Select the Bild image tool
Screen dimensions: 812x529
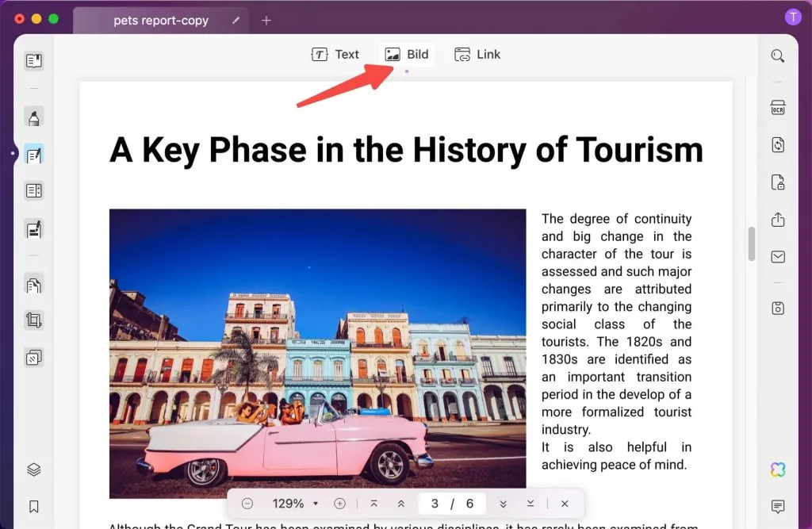[407, 55]
